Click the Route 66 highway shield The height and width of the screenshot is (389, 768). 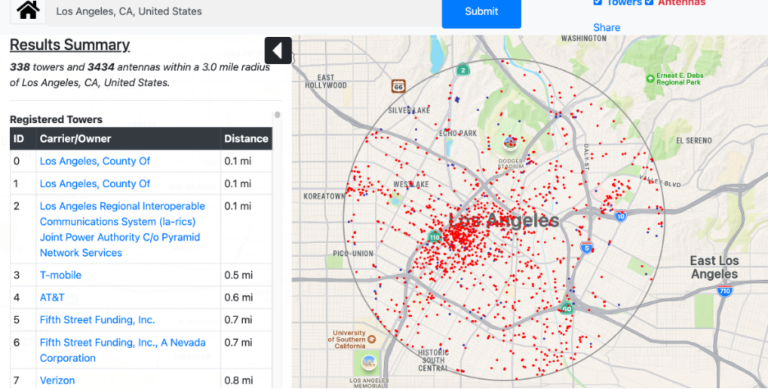point(398,86)
